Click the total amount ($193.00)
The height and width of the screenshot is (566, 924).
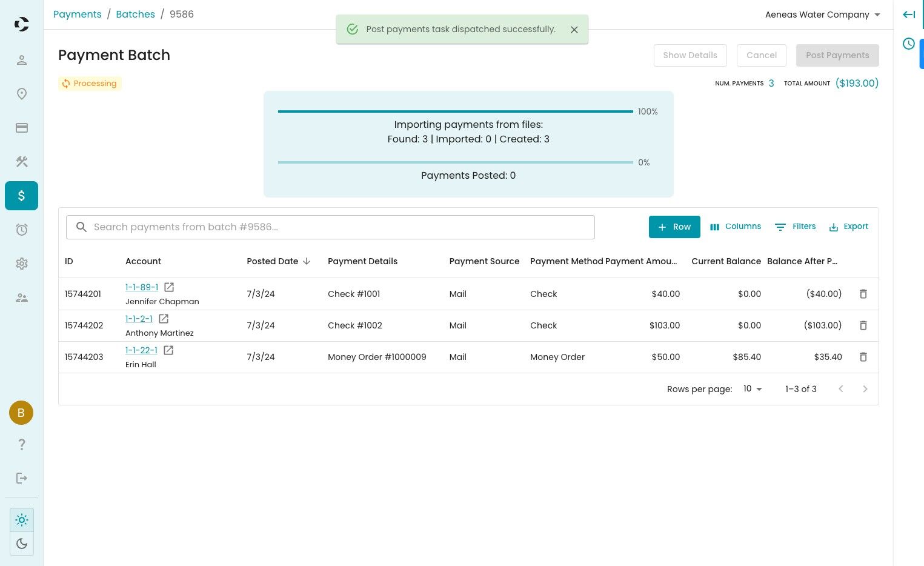[857, 83]
